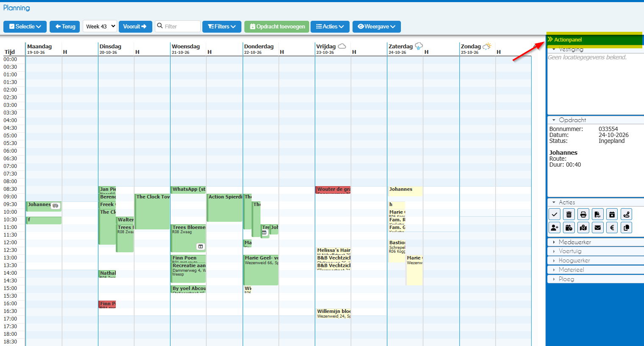644x346 pixels.
Task: Click the euro sign action icon
Action: coord(612,228)
